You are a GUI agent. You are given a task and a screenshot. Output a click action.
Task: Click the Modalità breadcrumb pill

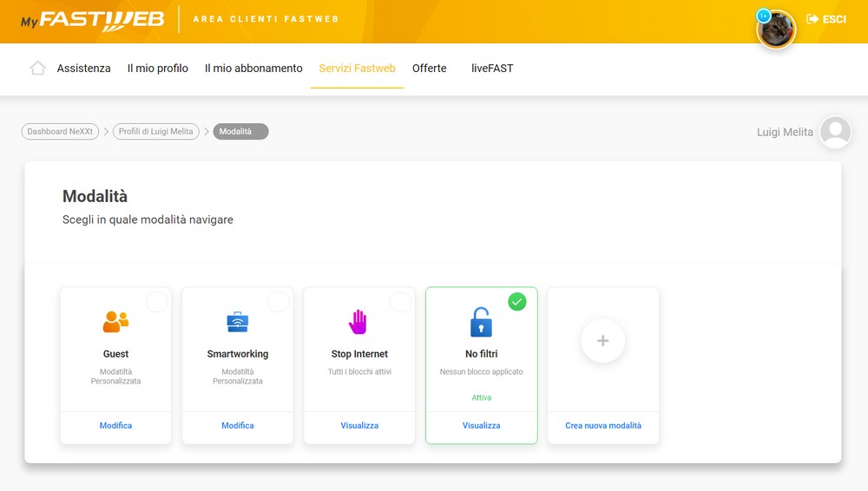[240, 131]
